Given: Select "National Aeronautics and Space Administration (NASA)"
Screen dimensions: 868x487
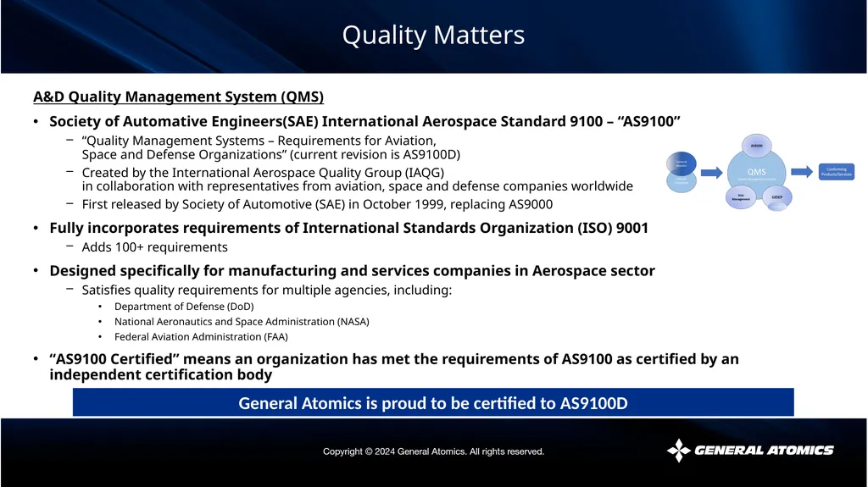Looking at the screenshot, I should (x=242, y=322).
